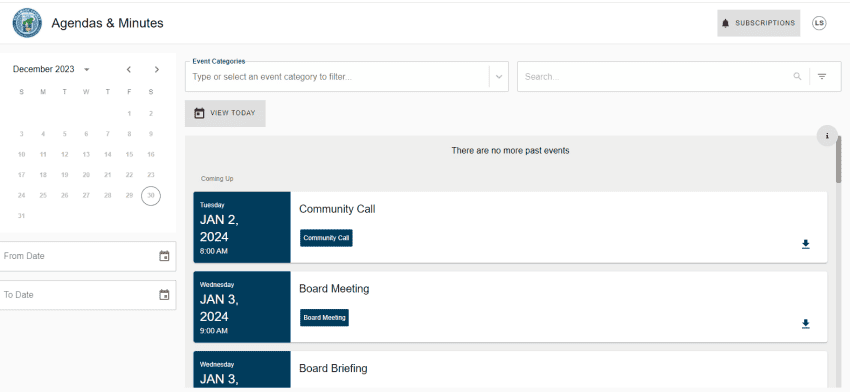The image size is (850, 392).
Task: Download the Community Call documents
Action: [806, 245]
